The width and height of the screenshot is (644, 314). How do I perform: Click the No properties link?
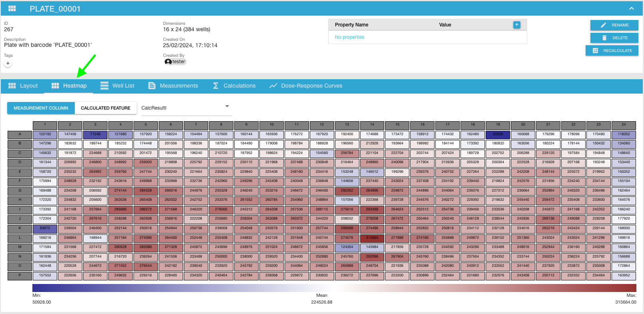[x=349, y=37]
